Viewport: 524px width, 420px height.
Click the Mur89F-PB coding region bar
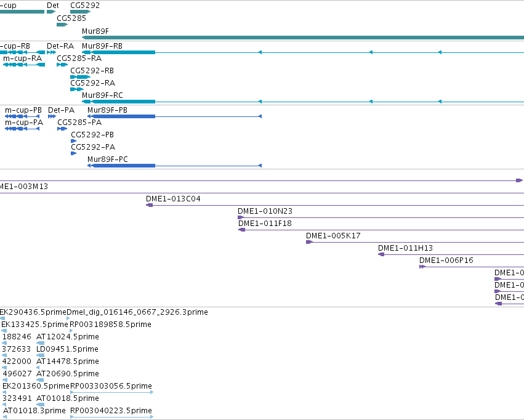coord(123,116)
